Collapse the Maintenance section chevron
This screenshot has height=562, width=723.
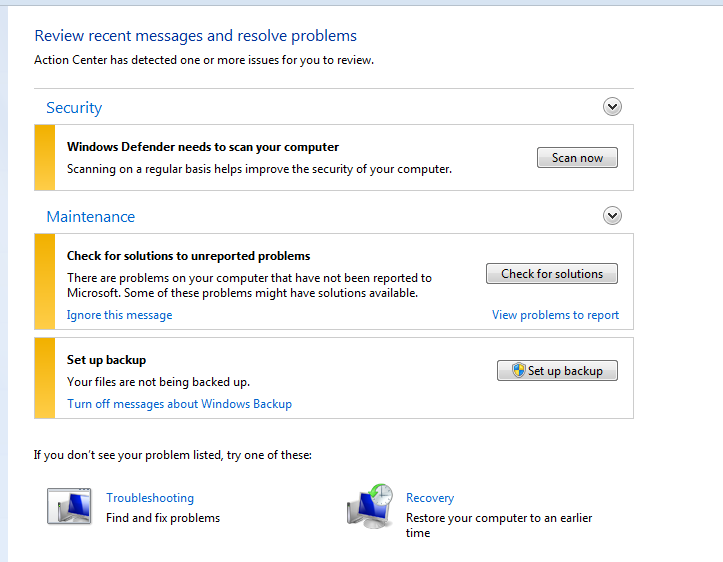point(612,216)
